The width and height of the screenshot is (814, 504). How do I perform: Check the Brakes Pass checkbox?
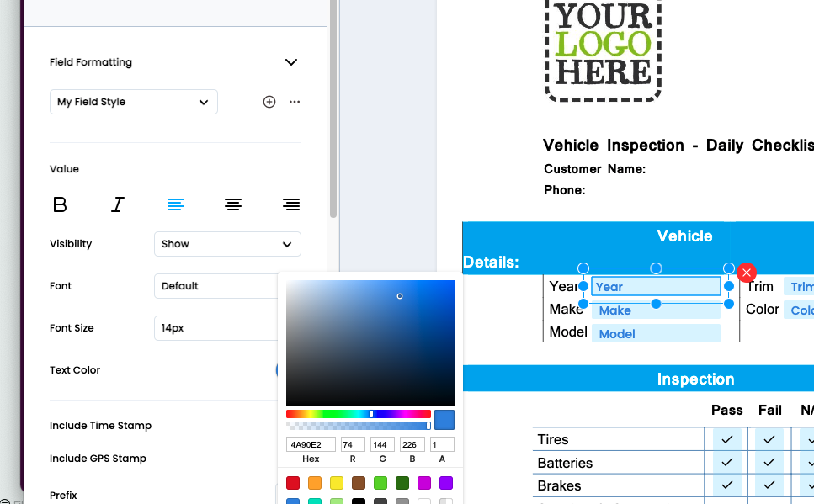pyautogui.click(x=727, y=485)
